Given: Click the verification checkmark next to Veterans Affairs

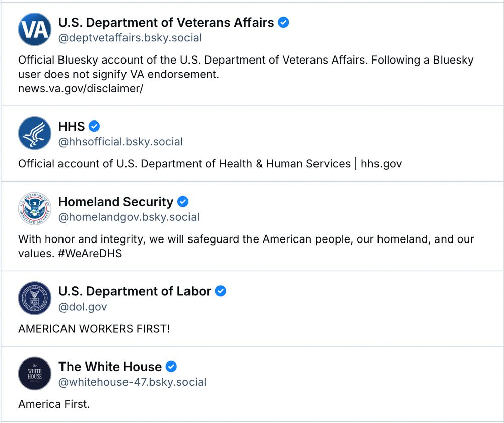Looking at the screenshot, I should [x=283, y=22].
